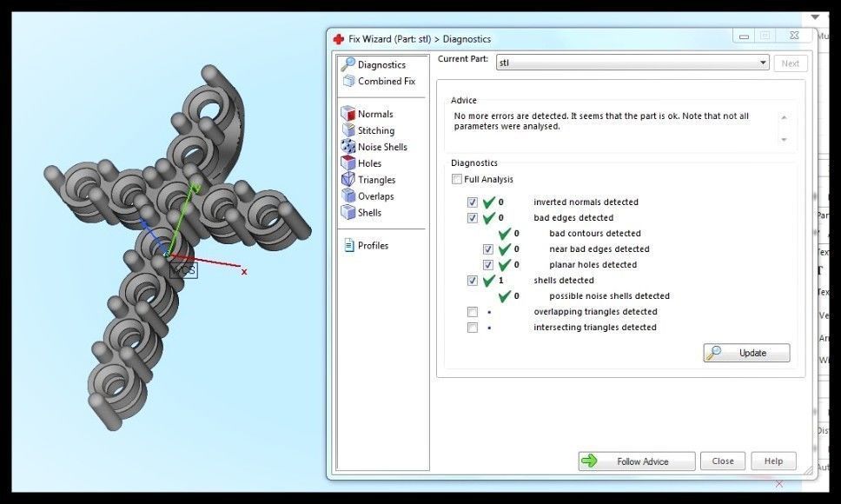841x504 pixels.
Task: Uncheck near bad edges detected checkbox
Action: click(487, 249)
